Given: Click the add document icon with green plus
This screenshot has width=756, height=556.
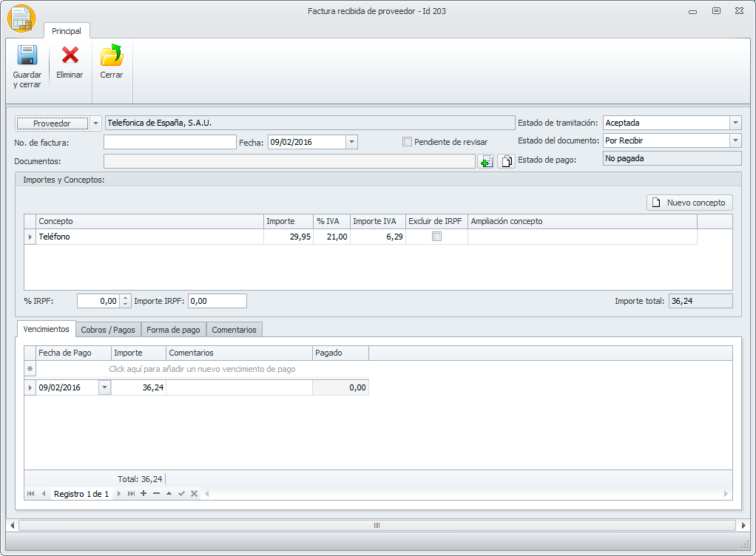Looking at the screenshot, I should click(486, 161).
